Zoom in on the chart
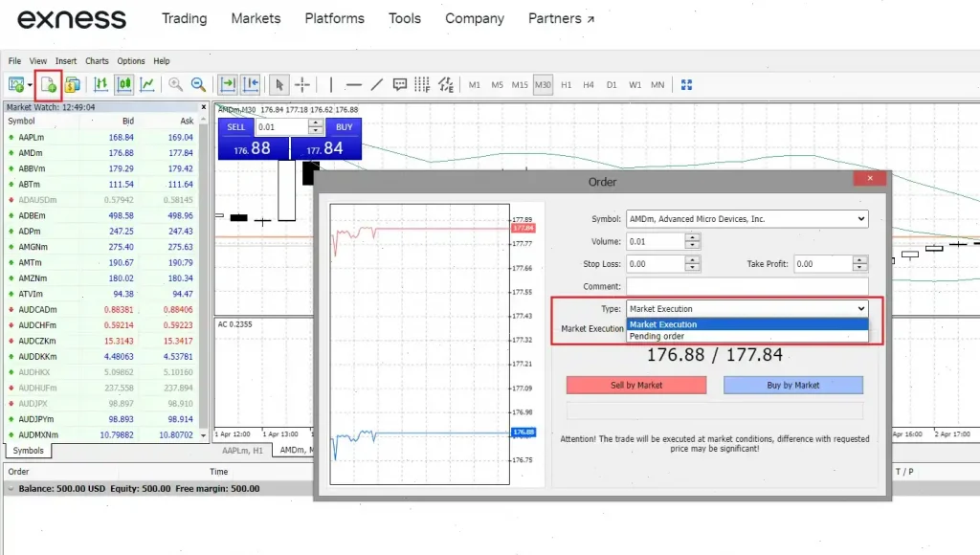 (176, 84)
